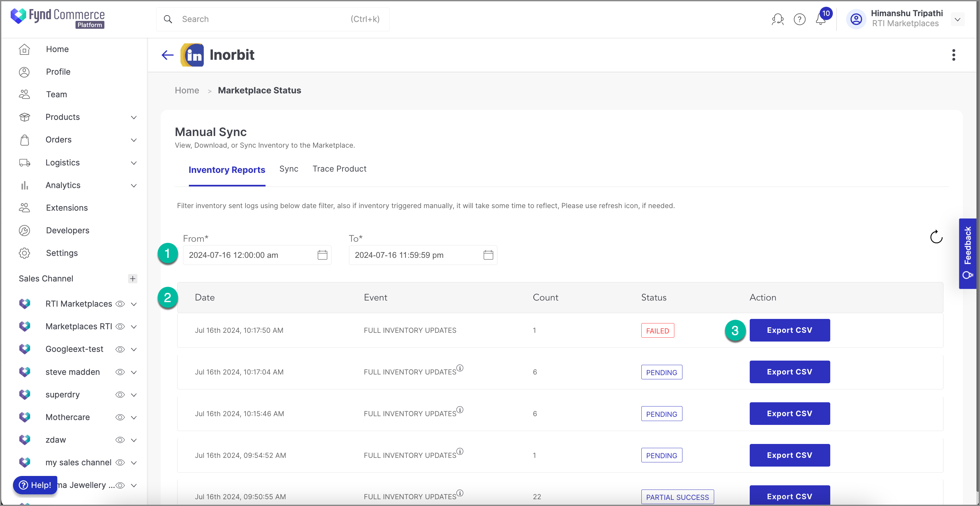This screenshot has width=980, height=506.
Task: Open the support headset icon
Action: (778, 19)
